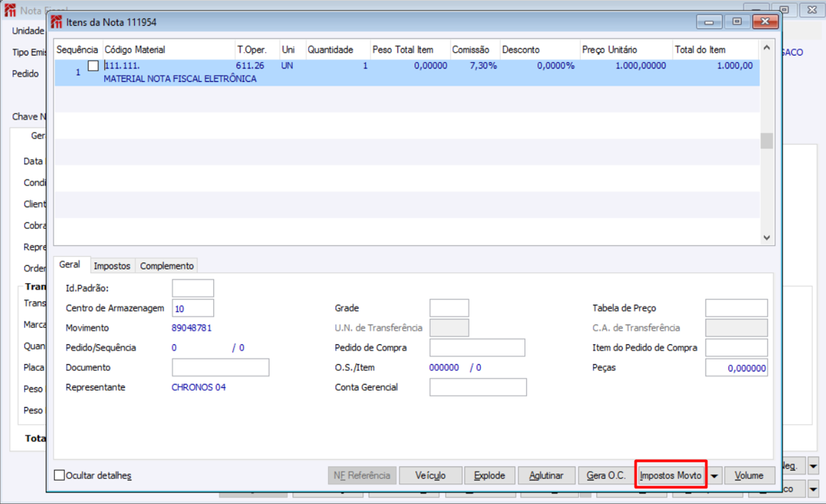Screen dimensions: 826x504
Task: Click the 0,0000% discount cell
Action: (x=555, y=66)
